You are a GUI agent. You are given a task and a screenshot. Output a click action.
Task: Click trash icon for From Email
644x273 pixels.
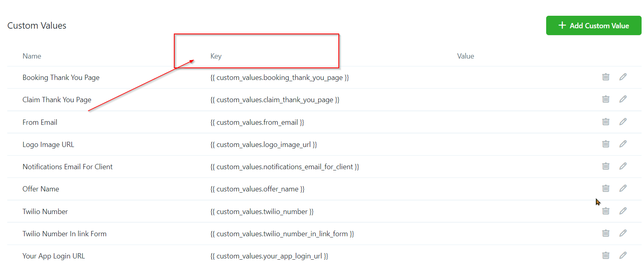606,122
